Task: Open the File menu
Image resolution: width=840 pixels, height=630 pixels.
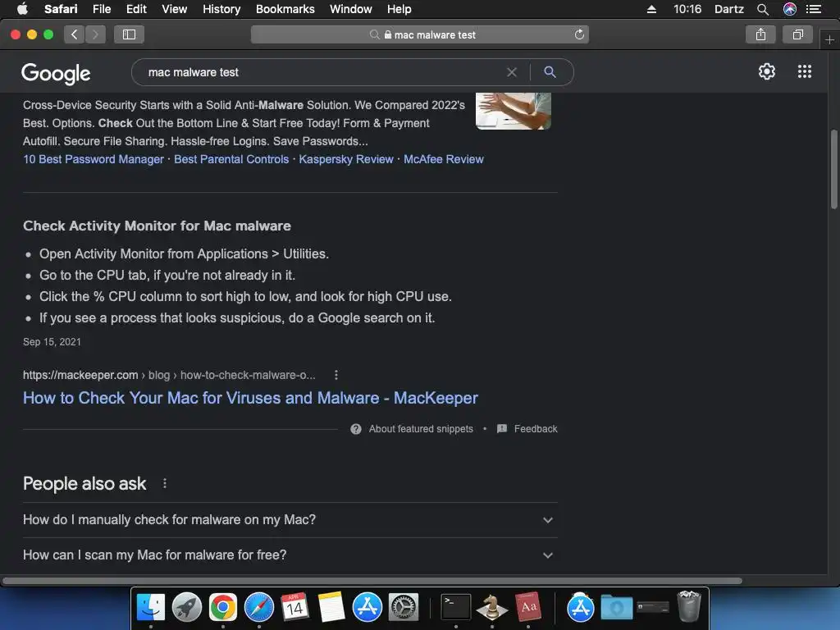Action: (x=101, y=9)
